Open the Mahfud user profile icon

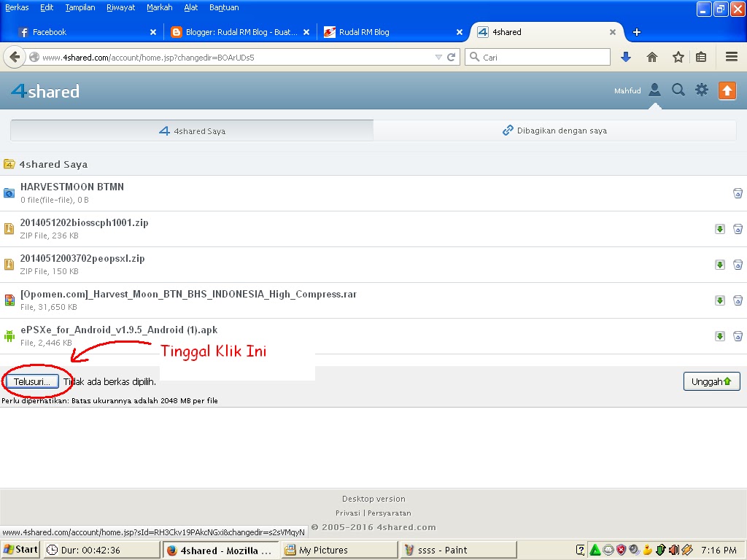pyautogui.click(x=654, y=90)
